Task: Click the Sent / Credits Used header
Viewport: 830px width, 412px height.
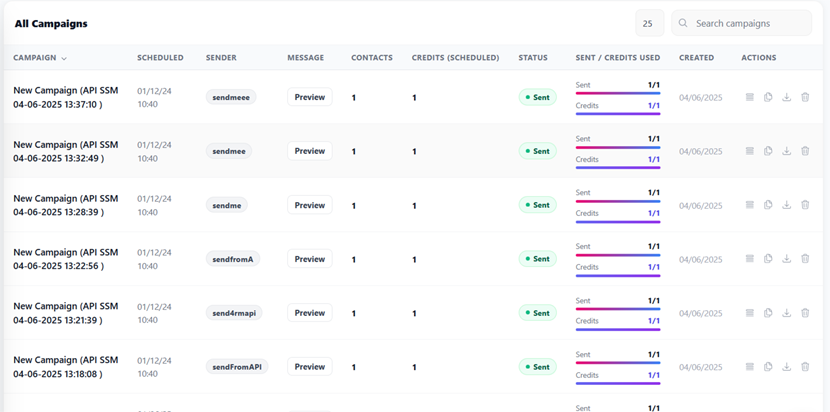Action: coord(618,58)
